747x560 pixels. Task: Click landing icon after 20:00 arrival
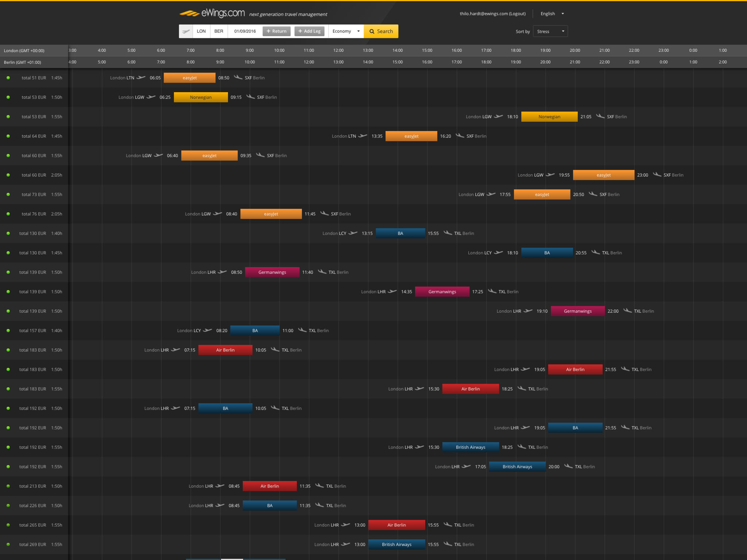point(569,466)
